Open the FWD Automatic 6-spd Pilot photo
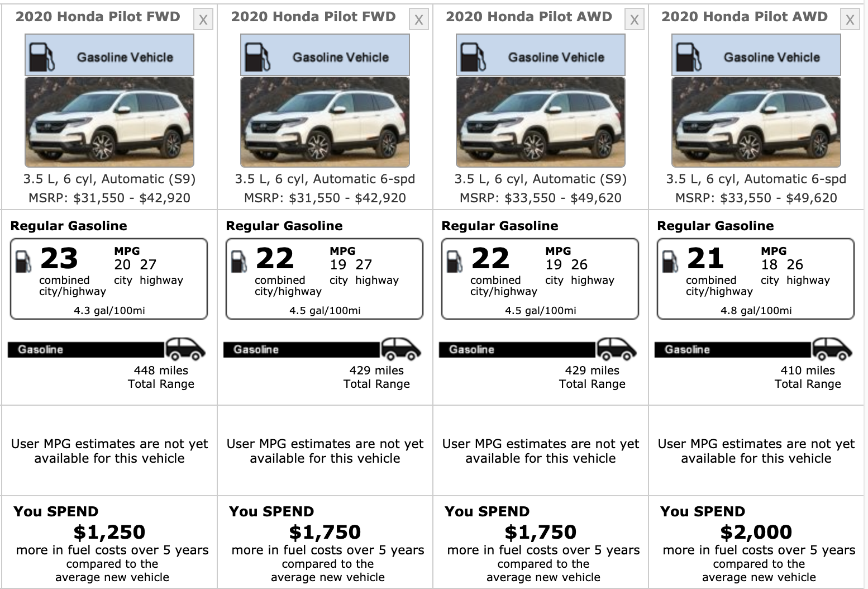The height and width of the screenshot is (589, 868). tap(325, 122)
